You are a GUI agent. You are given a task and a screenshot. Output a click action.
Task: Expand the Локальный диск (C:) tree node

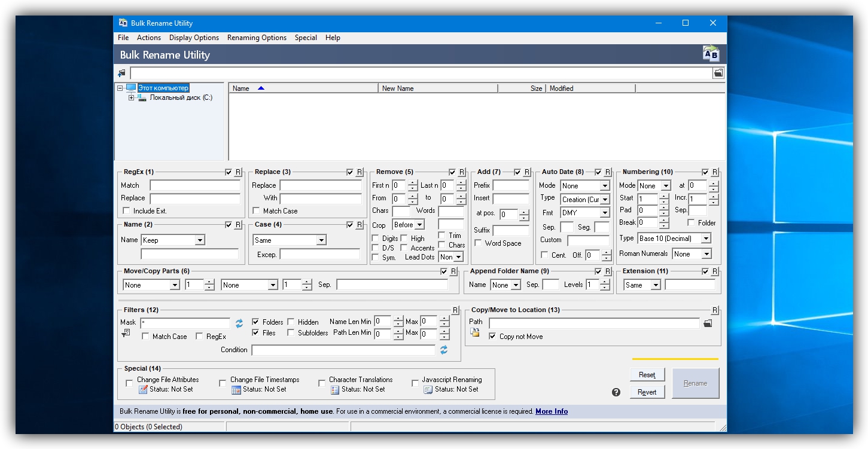tap(131, 98)
